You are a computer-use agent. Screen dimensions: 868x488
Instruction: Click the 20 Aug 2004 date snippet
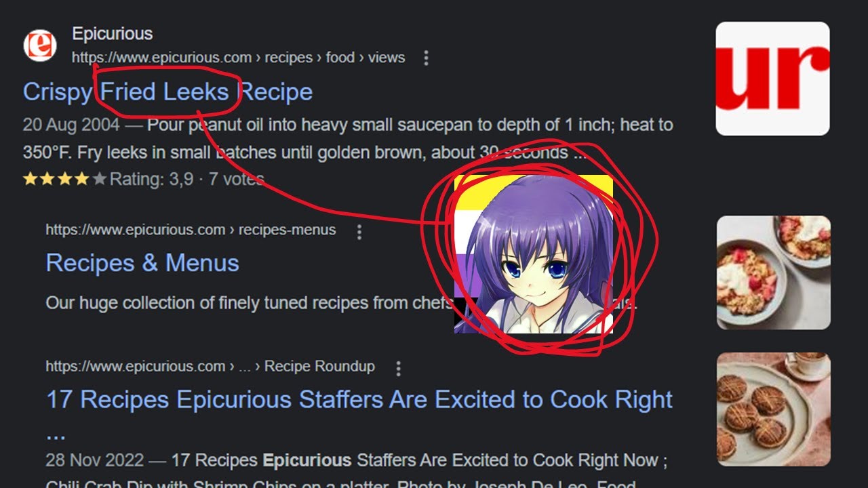click(71, 125)
